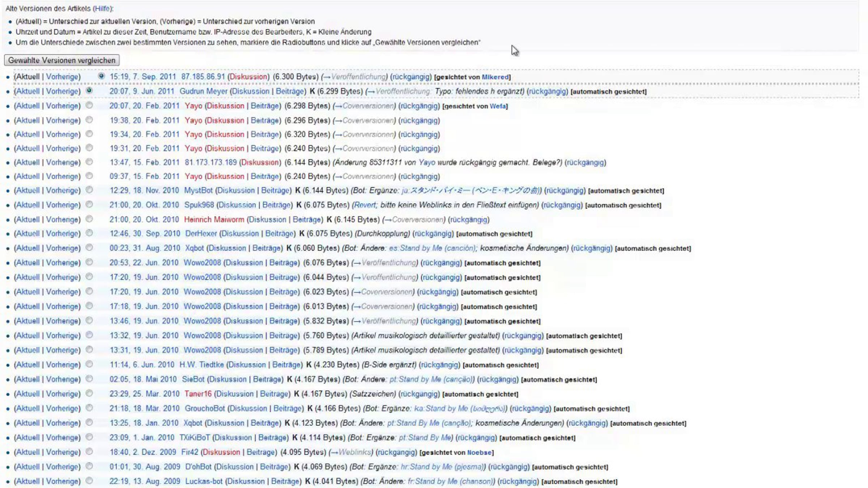Click rückgängig on the MystBot revision
Viewport: 868px width, 488px height.
pos(565,191)
